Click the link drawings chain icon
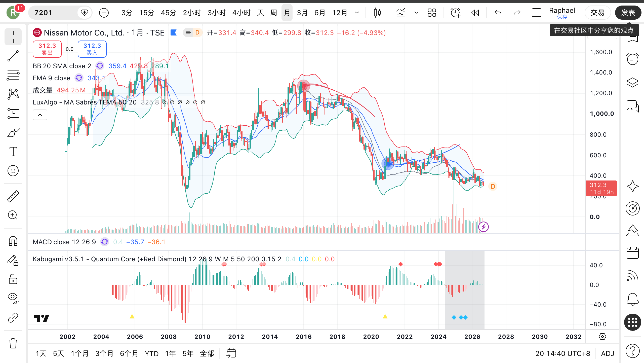The image size is (644, 363). coord(13,318)
